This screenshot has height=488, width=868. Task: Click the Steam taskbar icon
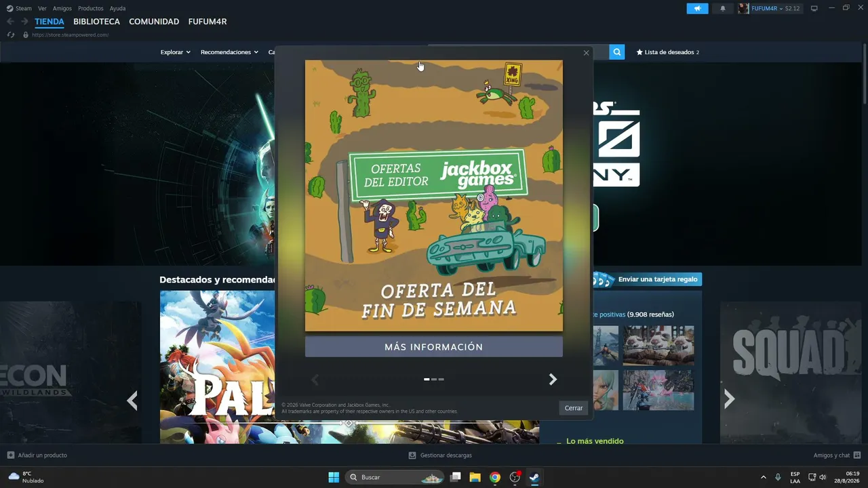(534, 477)
